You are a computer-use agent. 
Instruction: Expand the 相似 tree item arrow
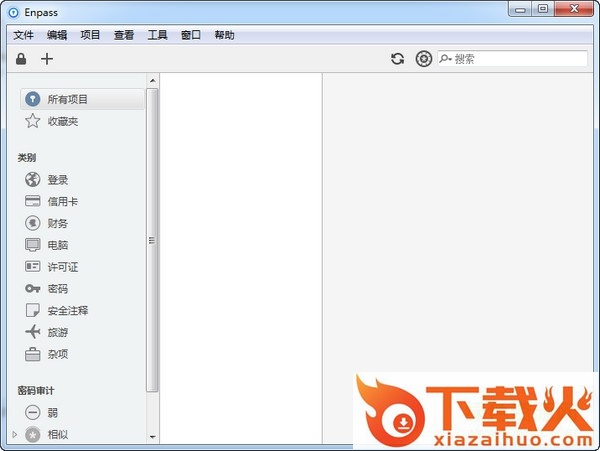click(14, 434)
